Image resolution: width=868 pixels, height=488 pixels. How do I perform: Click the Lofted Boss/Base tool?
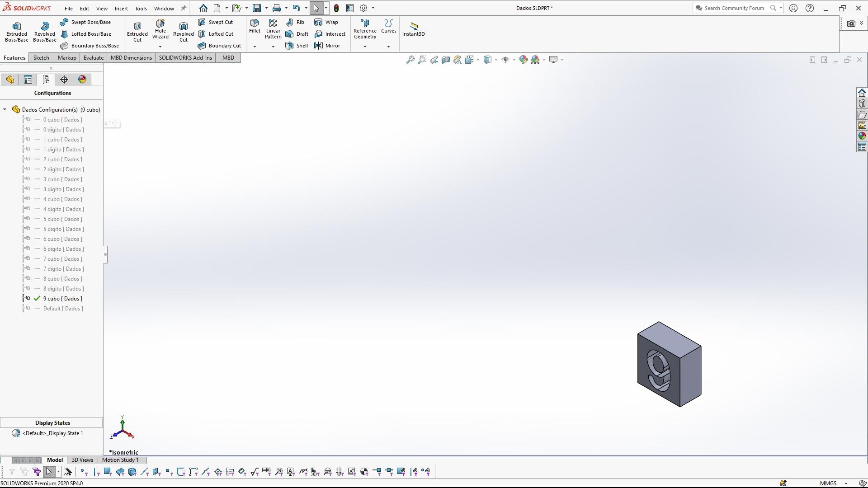85,34
